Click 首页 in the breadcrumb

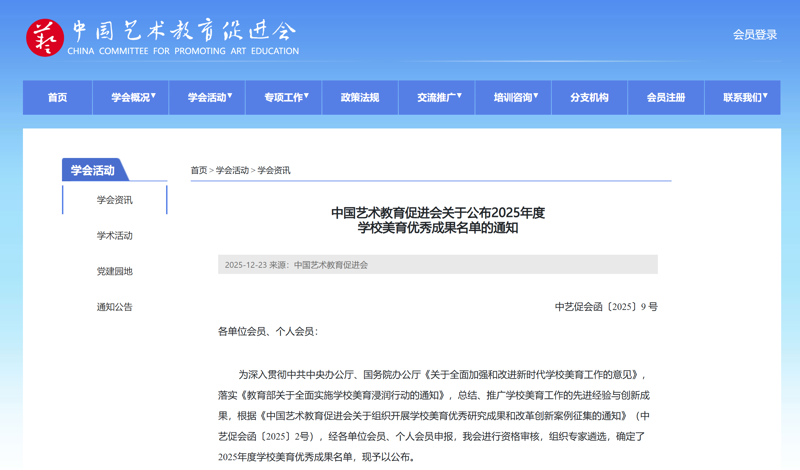click(199, 170)
